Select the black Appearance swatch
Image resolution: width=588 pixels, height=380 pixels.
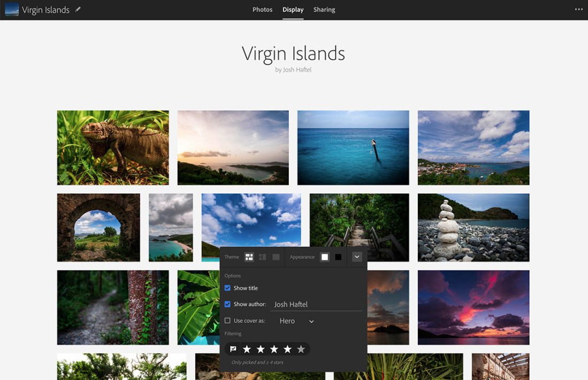(x=339, y=257)
